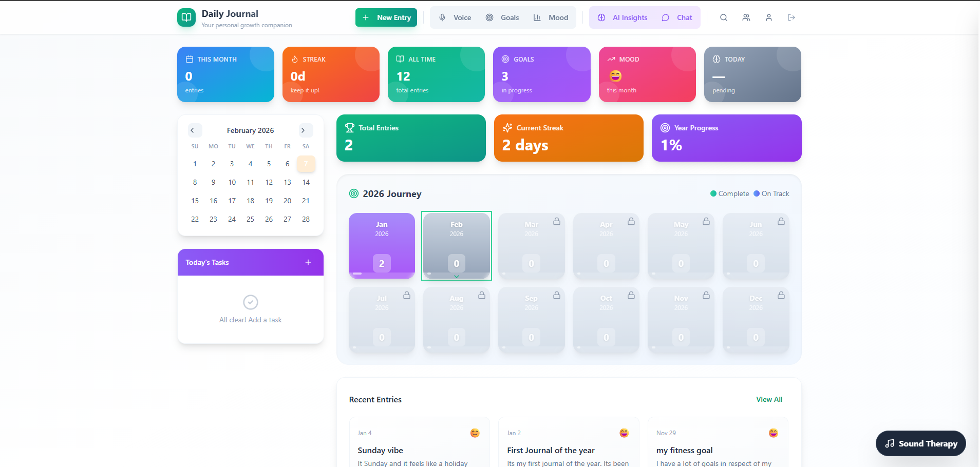980x467 pixels.
Task: Open the community people icon in header
Action: click(746, 17)
